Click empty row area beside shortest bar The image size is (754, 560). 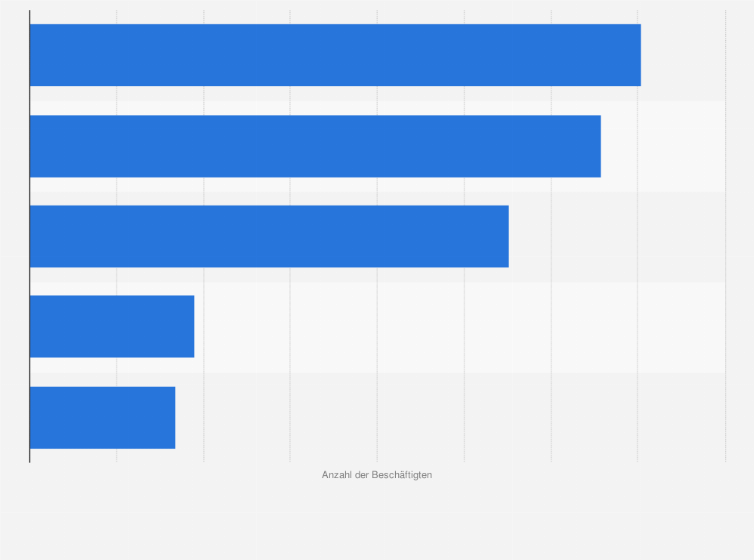[450, 418]
